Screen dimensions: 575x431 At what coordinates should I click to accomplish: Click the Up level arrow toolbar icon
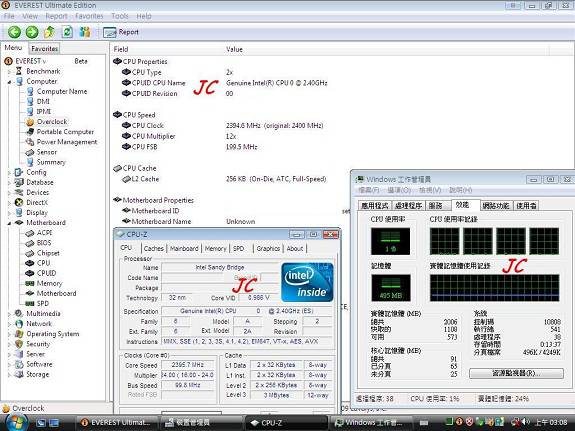pyautogui.click(x=50, y=32)
